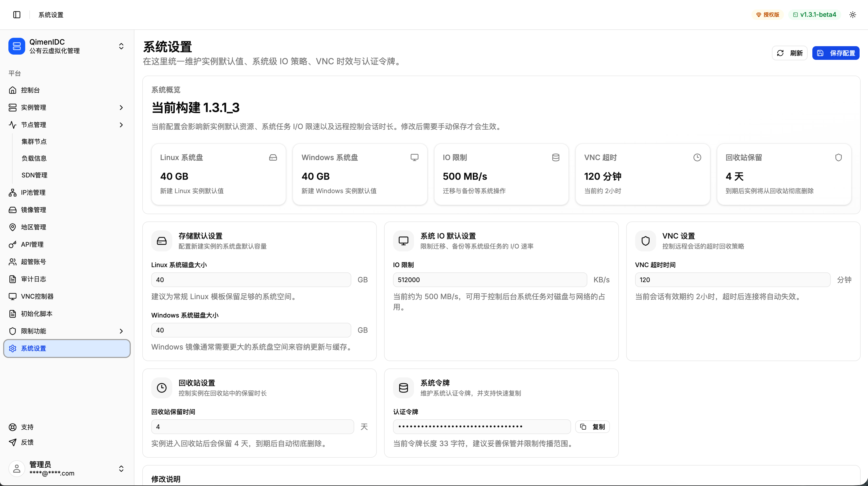Click the VNC 超时 clock icon

point(697,157)
